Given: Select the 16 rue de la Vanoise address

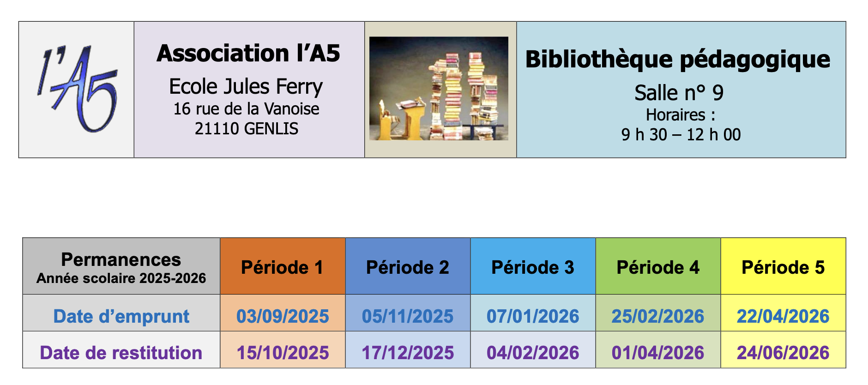Looking at the screenshot, I should tap(246, 109).
